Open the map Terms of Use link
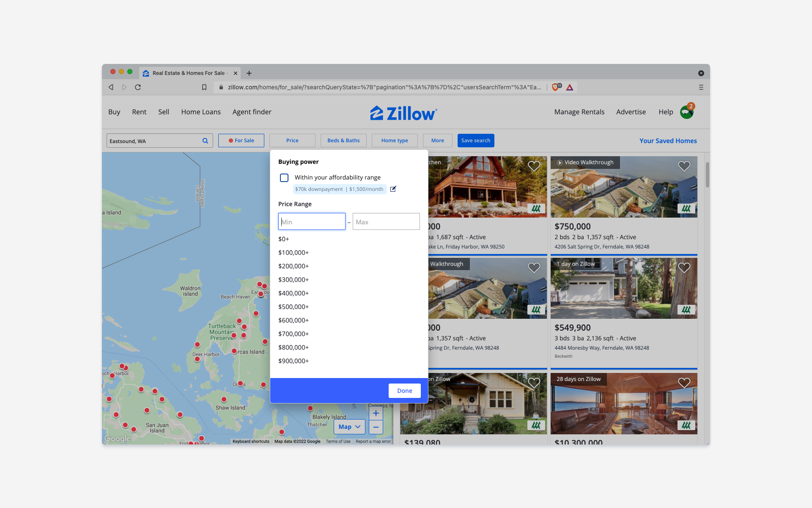 [338, 442]
